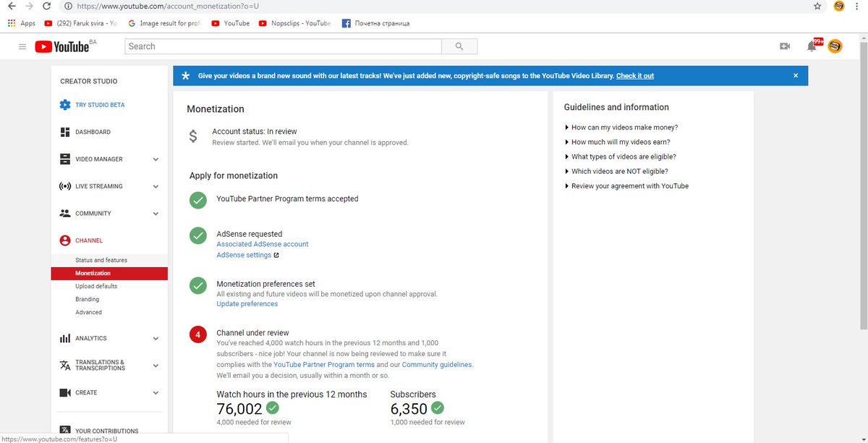868x443 pixels.
Task: Click the Community people icon
Action: click(x=65, y=214)
